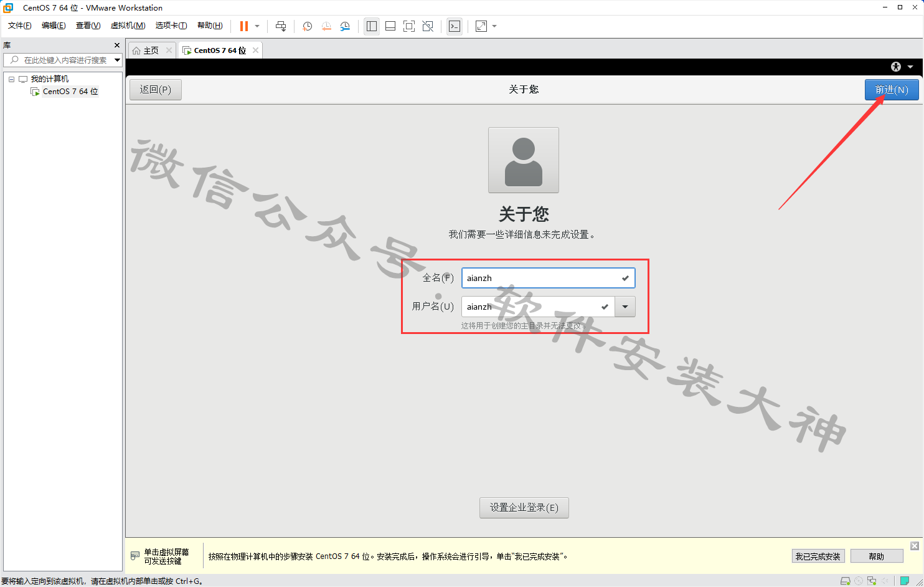Open the library search filter dropdown
This screenshot has width=924, height=587.
coord(117,60)
